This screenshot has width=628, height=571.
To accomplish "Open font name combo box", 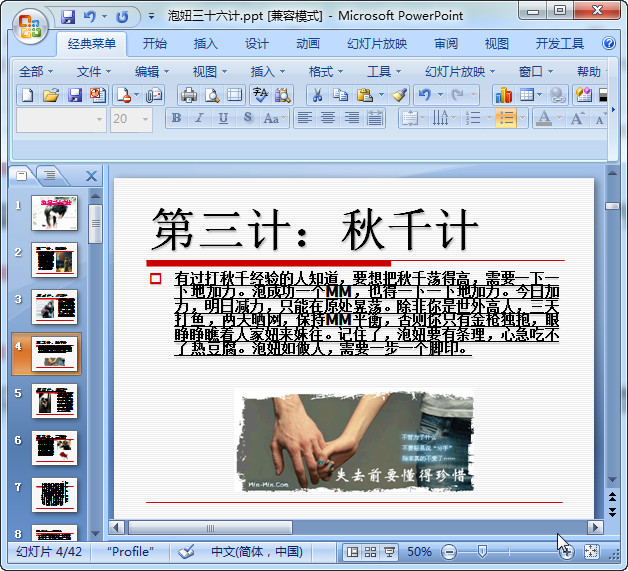I will [x=61, y=119].
